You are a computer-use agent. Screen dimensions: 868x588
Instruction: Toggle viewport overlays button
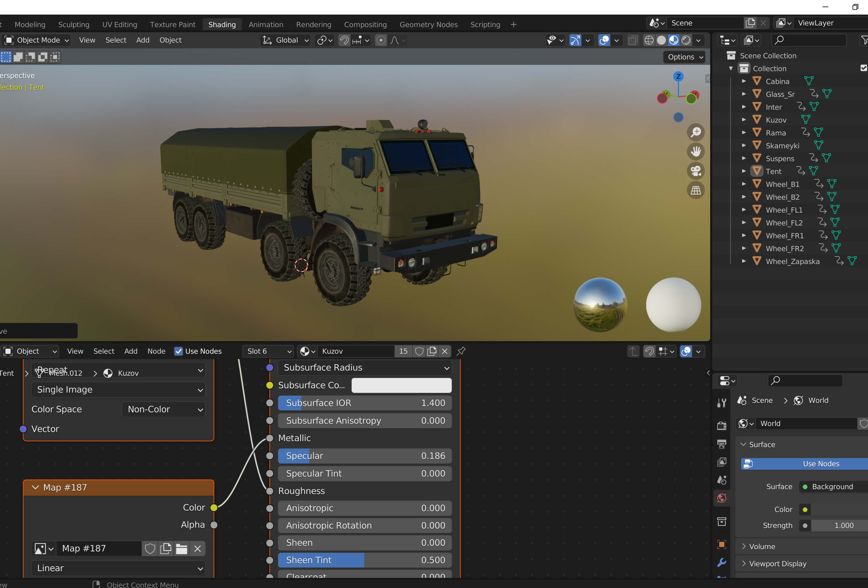[604, 40]
